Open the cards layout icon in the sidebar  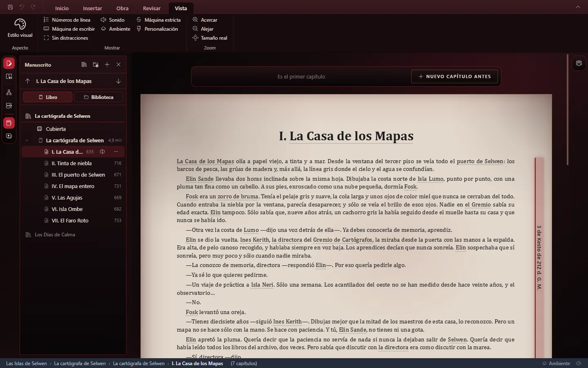click(x=9, y=106)
